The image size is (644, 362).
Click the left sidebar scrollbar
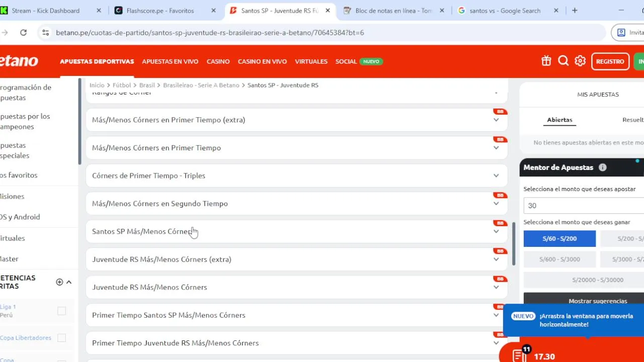click(79, 121)
